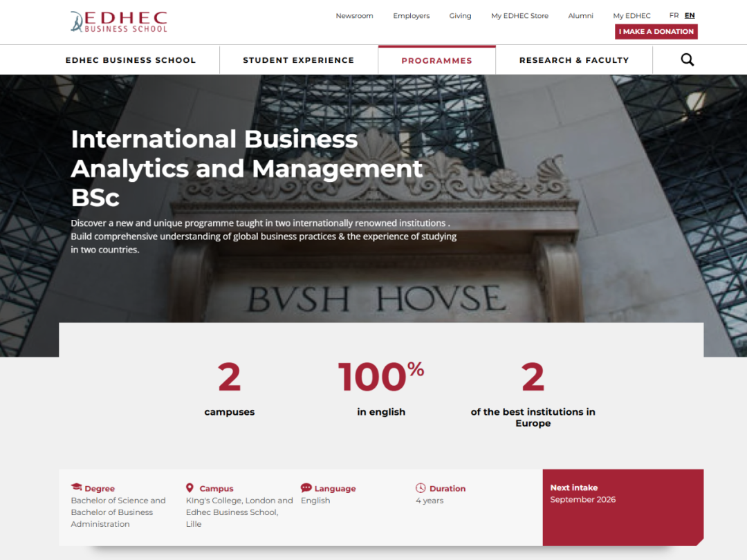Screen dimensions: 747x560
Task: Expand the Research & Faculty menu
Action: 574,60
